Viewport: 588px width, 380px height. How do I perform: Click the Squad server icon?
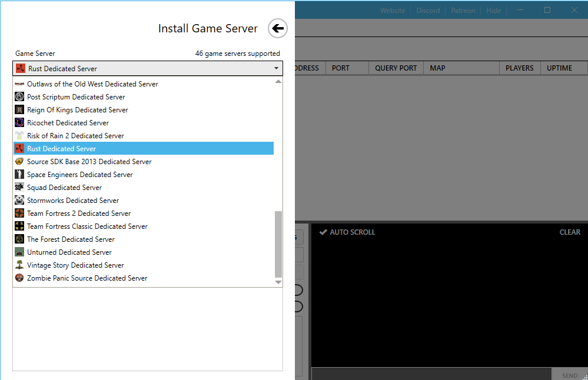point(19,188)
